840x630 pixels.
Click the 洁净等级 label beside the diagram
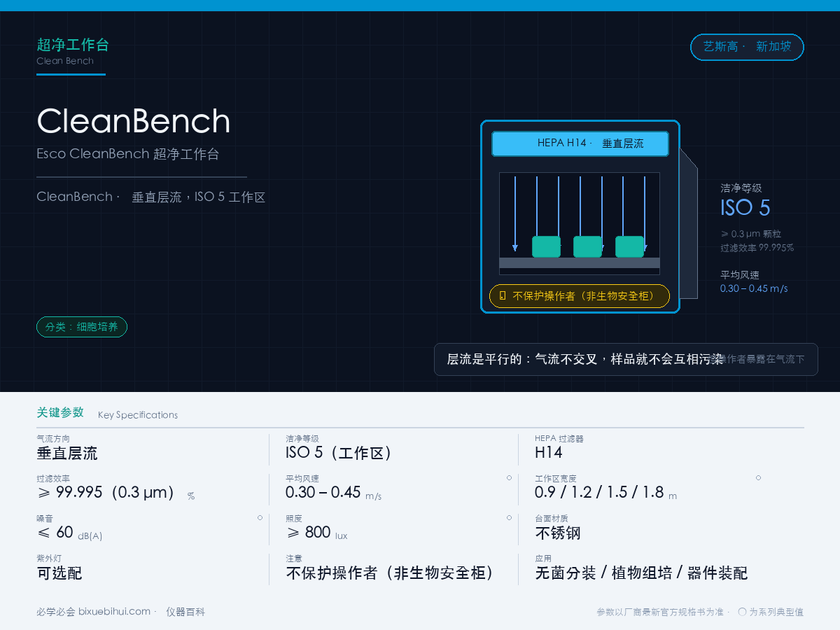coord(741,188)
